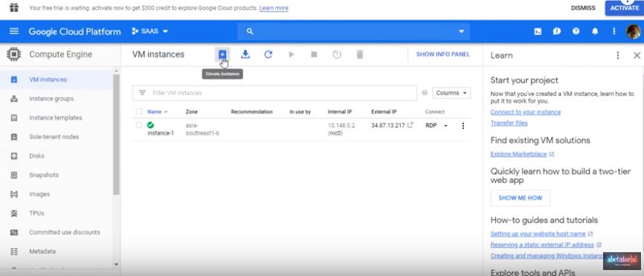Follow the Learn more banner link
This screenshot has width=644, height=276.
pos(274,7)
